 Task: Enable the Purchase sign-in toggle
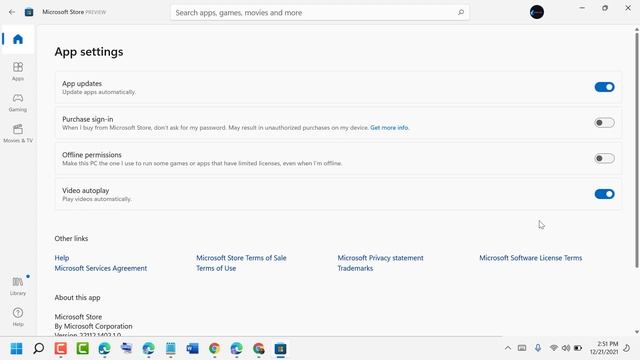coord(604,122)
